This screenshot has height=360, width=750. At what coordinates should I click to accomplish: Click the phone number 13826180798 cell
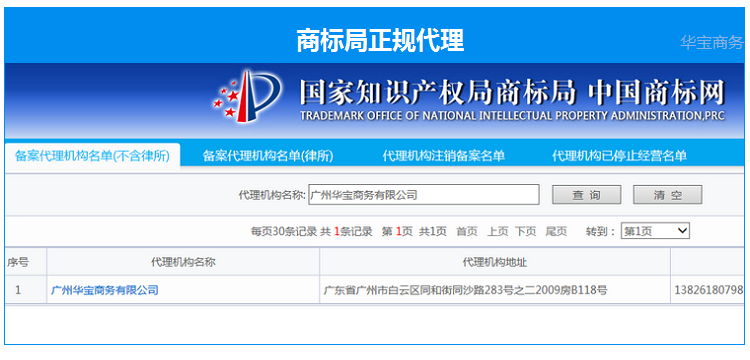click(x=708, y=290)
